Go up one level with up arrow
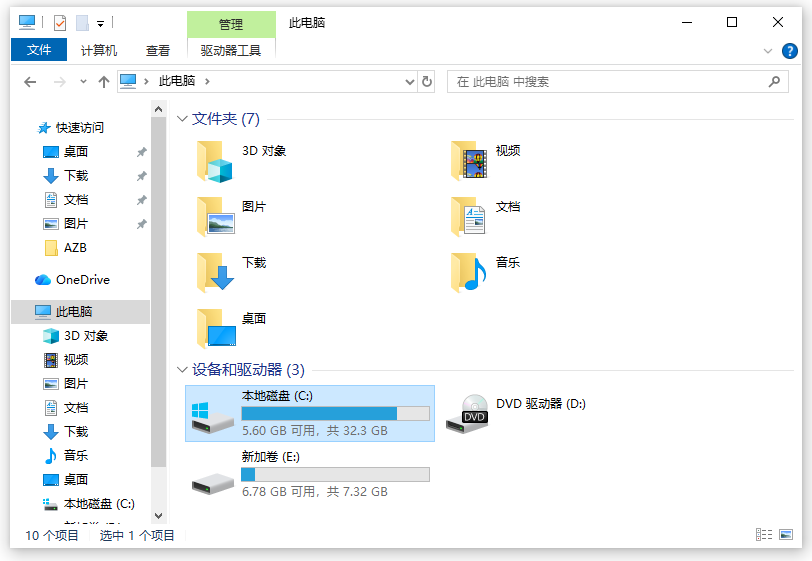Screen dimensions: 812x561 click(104, 82)
